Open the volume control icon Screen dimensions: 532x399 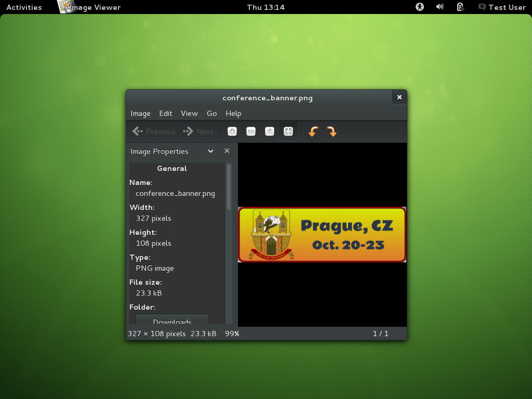440,7
